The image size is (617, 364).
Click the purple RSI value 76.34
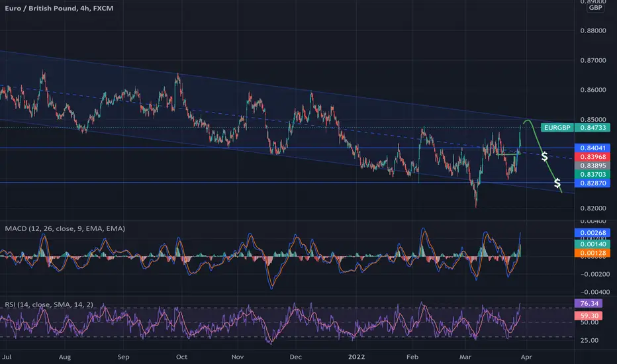coord(589,303)
